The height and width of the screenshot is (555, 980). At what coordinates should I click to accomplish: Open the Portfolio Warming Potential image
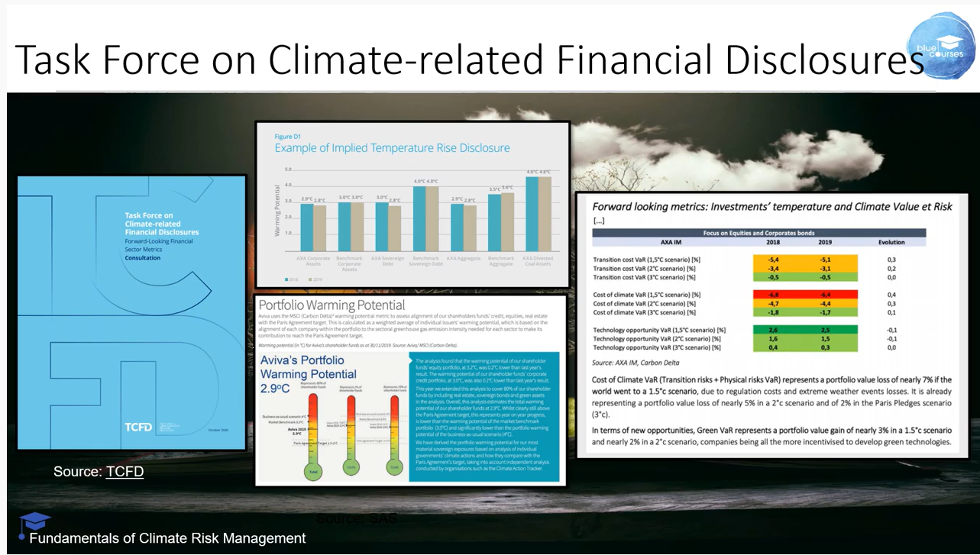(x=411, y=391)
